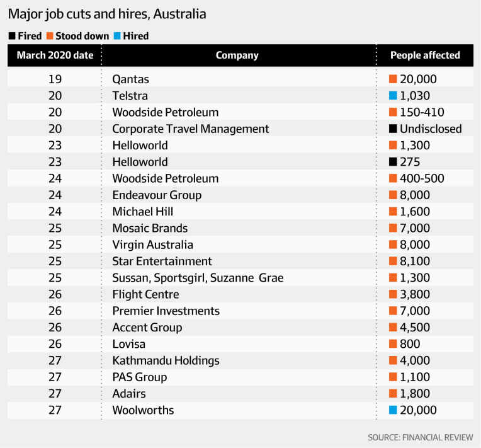Click the black Fired legend square
Screen dimensions: 481x448
12,36
